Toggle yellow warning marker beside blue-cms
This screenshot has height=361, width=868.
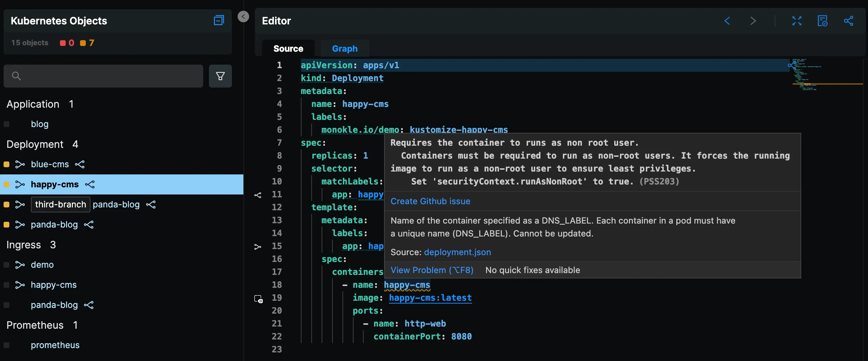6,164
